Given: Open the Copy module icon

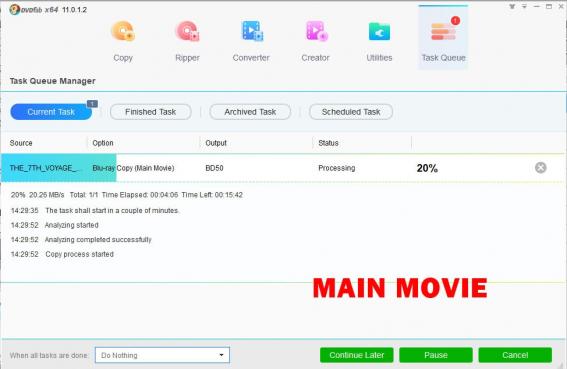Looking at the screenshot, I should (x=123, y=32).
